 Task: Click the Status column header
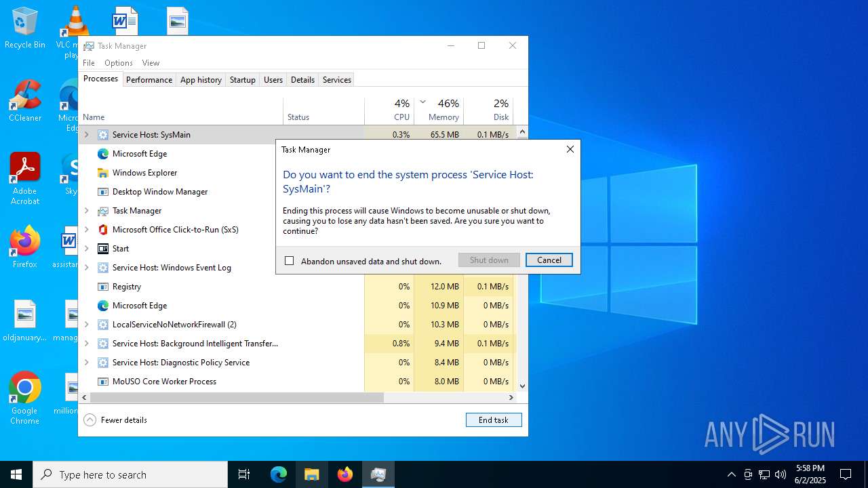(323, 110)
